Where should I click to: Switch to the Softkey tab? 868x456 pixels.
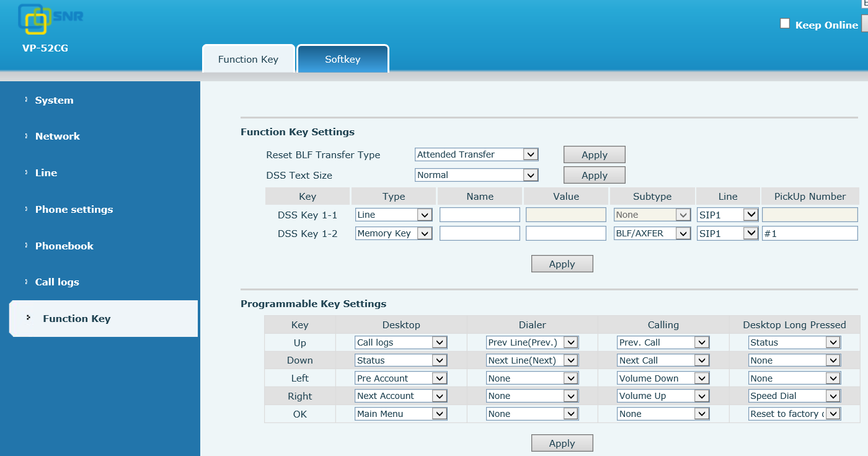(342, 60)
